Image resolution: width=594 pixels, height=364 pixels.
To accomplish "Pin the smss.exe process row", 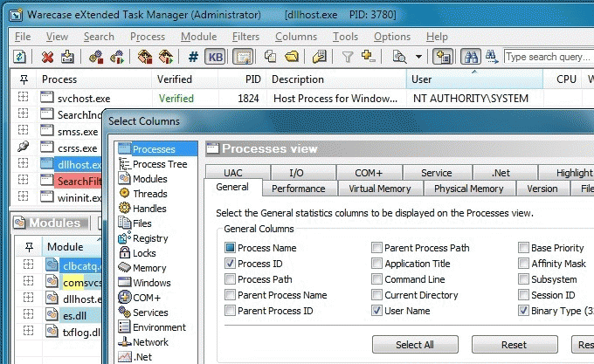I will (23, 130).
